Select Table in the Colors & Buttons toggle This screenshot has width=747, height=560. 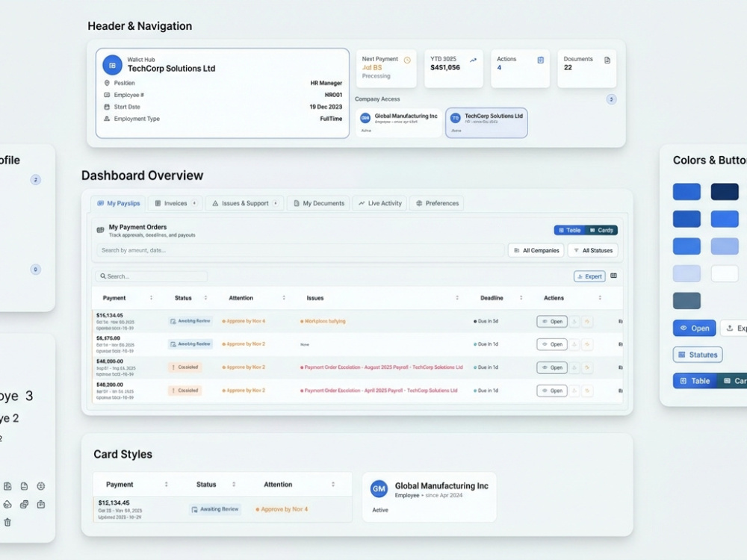click(x=695, y=381)
